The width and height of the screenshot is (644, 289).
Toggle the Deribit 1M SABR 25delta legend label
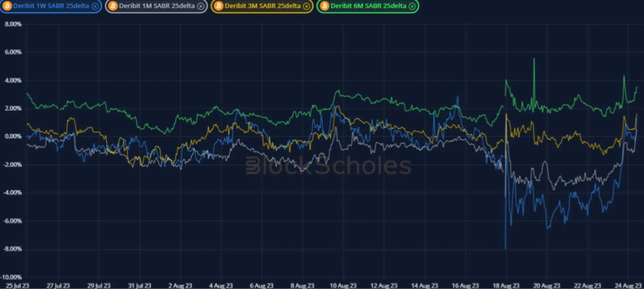[x=157, y=6]
